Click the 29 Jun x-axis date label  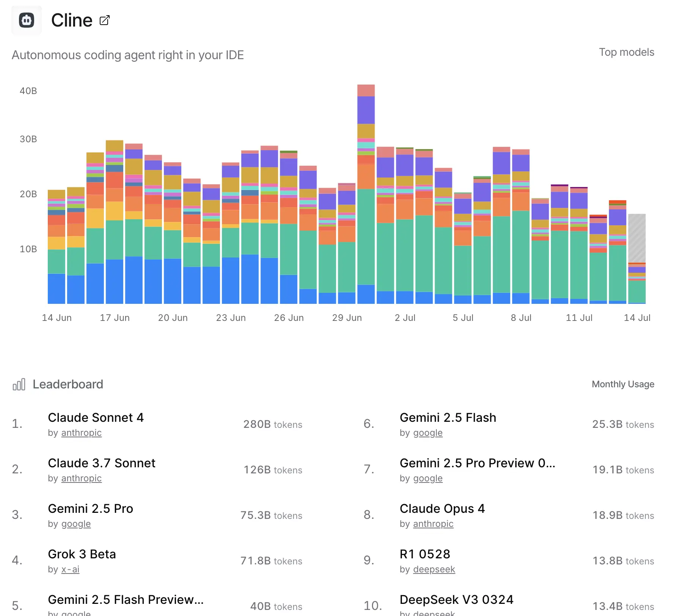[347, 318]
